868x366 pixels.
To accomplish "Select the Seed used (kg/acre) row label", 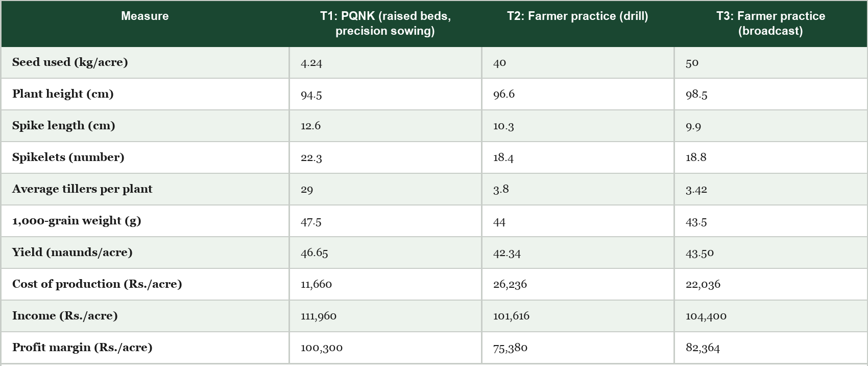I will tap(70, 62).
